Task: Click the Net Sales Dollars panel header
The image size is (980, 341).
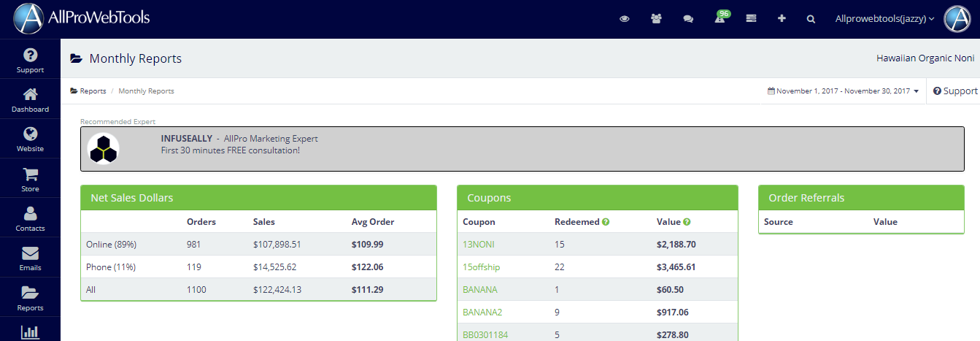Action: (x=258, y=198)
